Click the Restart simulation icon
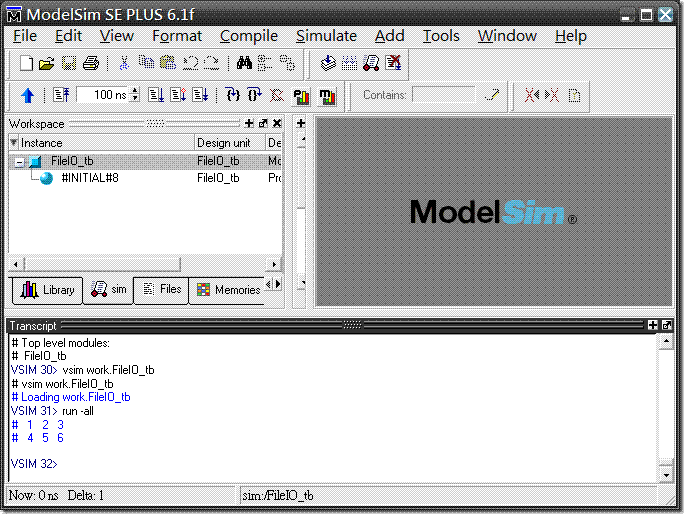 (62, 95)
